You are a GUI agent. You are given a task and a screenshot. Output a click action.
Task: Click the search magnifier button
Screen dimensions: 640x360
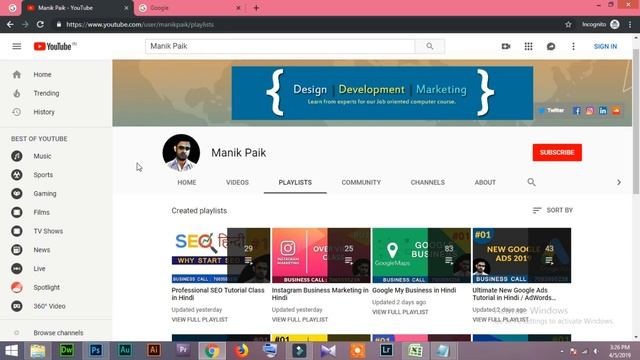430,46
